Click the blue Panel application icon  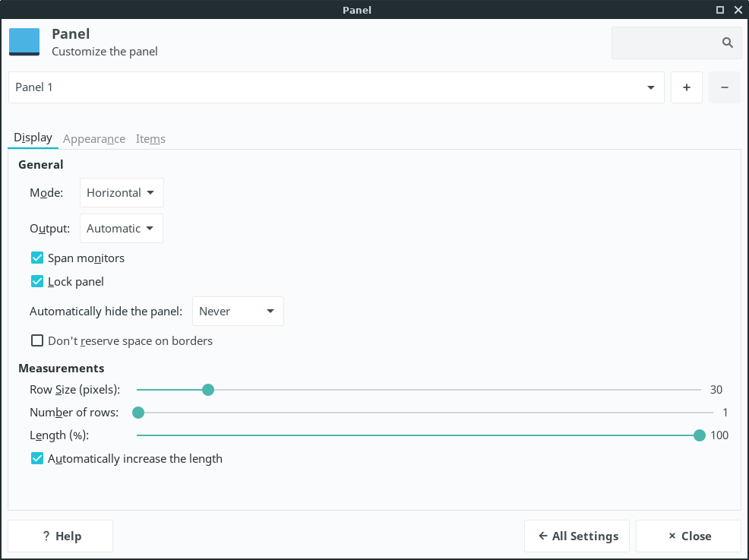(24, 43)
